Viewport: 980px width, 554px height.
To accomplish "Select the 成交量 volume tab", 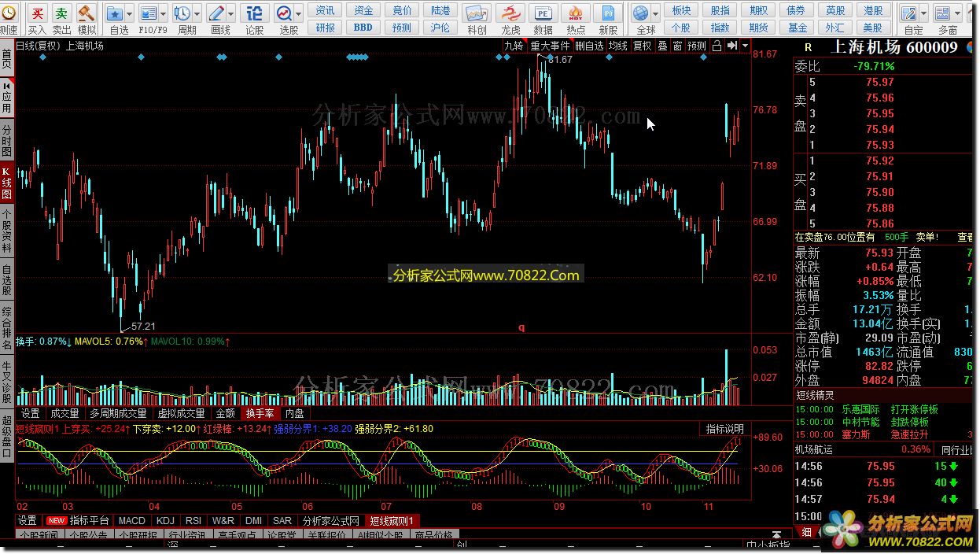I will [x=64, y=413].
